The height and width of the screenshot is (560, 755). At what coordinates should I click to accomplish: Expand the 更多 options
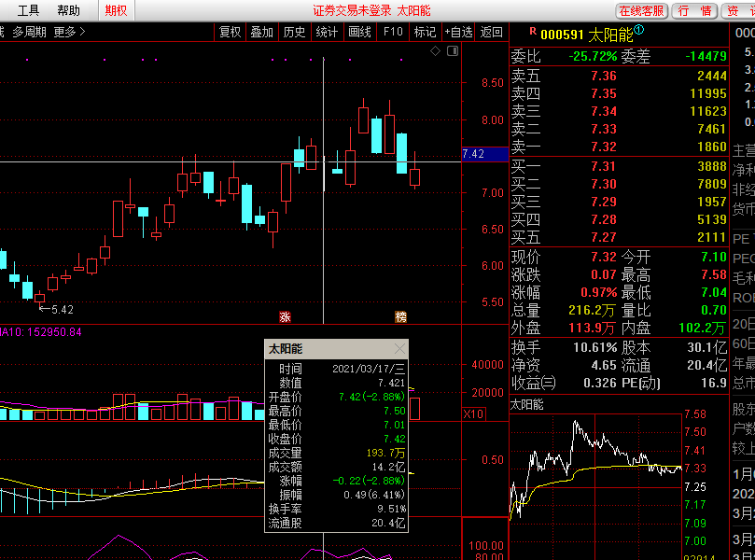(70, 33)
